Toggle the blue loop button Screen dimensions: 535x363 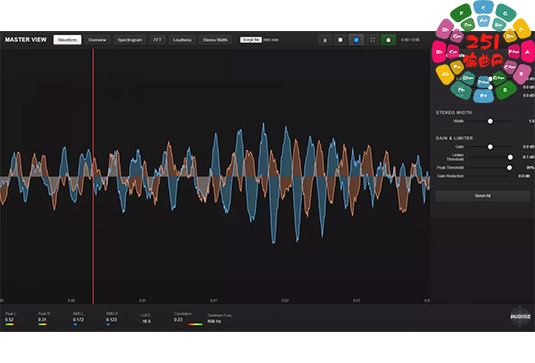[x=356, y=40]
